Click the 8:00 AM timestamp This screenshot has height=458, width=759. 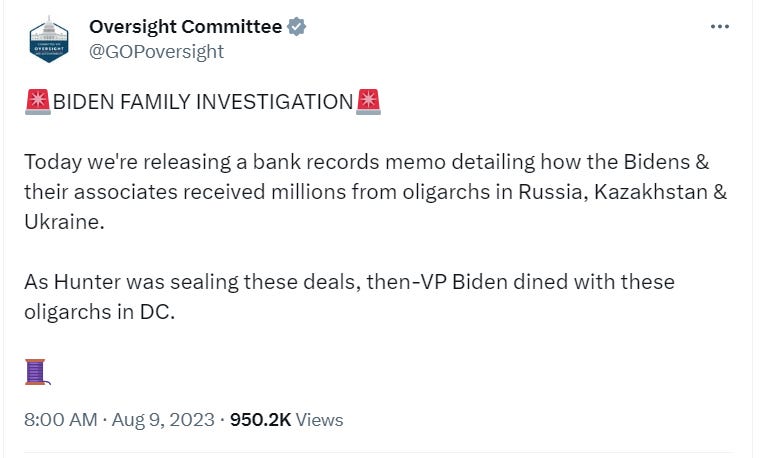[x=60, y=420]
